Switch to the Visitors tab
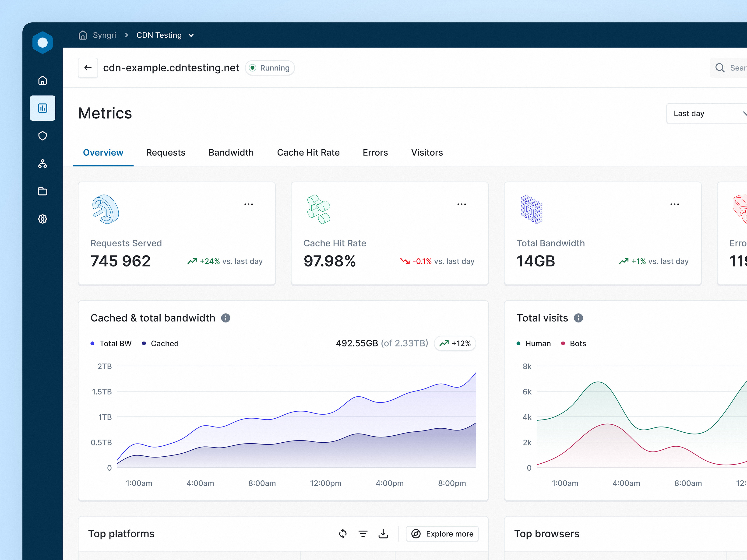Viewport: 747px width, 560px height. pyautogui.click(x=426, y=153)
